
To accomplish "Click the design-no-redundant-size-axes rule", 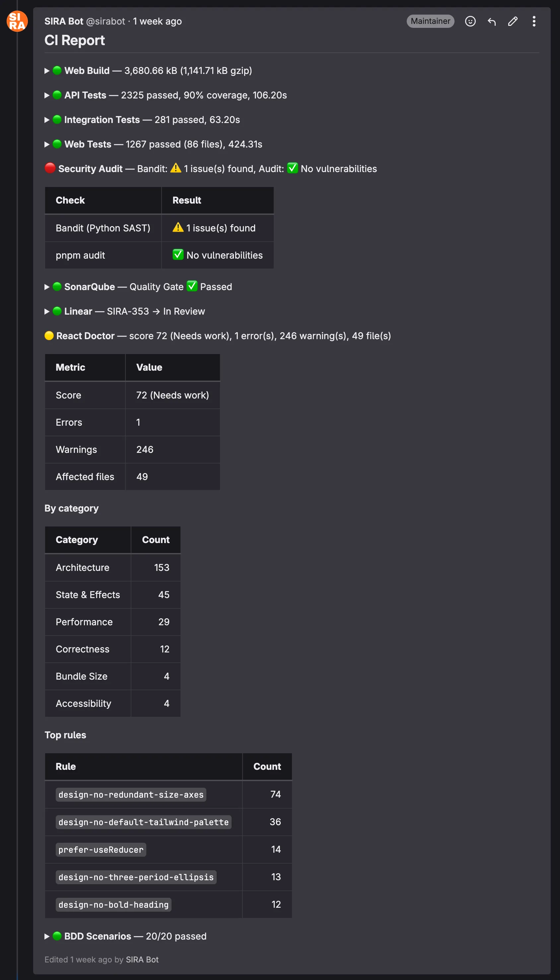I will (x=131, y=795).
